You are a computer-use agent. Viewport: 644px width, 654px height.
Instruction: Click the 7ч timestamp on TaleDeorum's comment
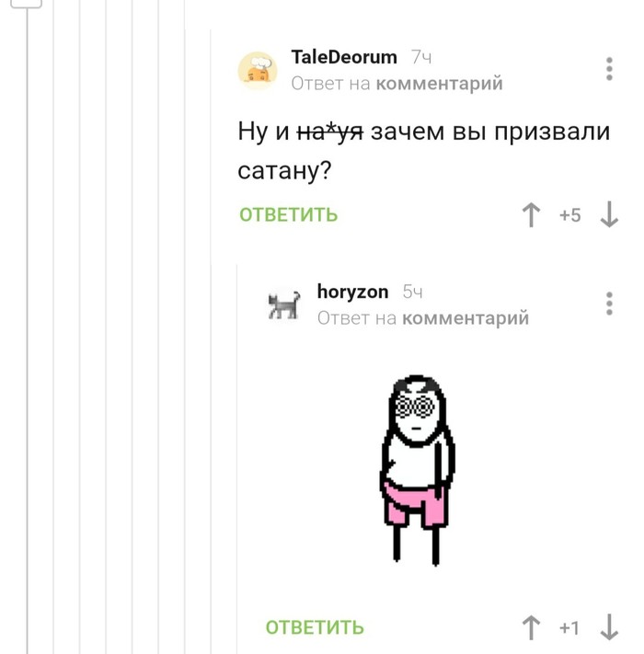[x=420, y=57]
